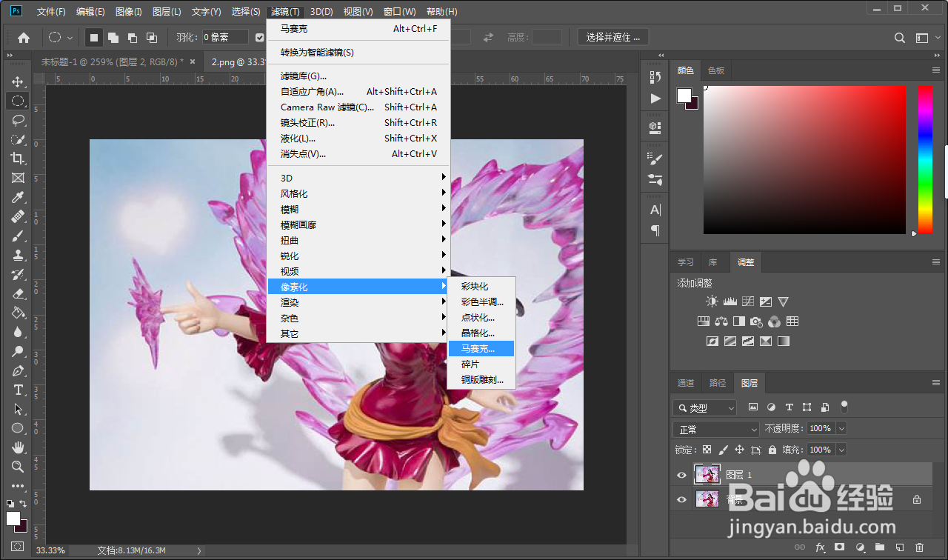Screen dimensions: 948x560
Task: Open the Character panel icon
Action: pyautogui.click(x=655, y=210)
